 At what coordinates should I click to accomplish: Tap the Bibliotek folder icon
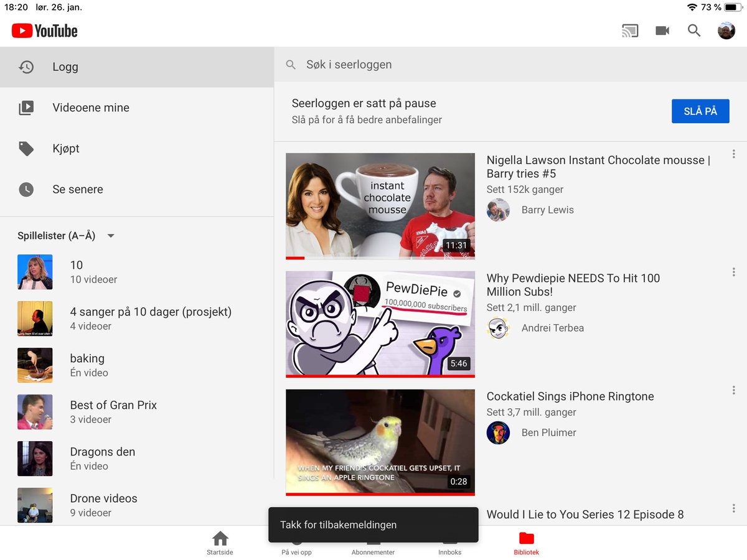526,538
